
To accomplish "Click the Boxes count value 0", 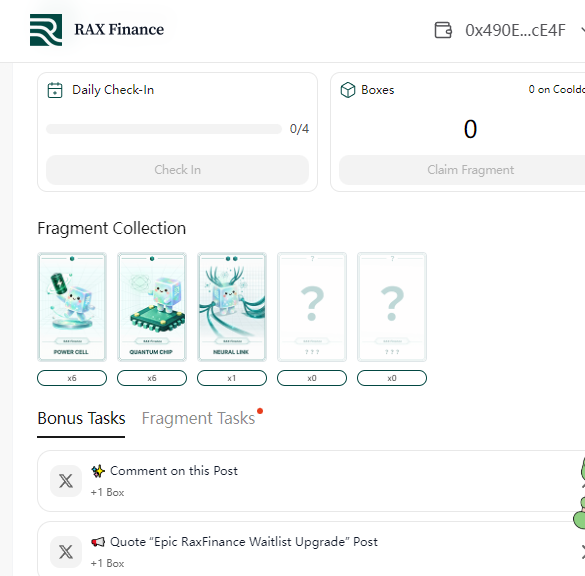I will pyautogui.click(x=470, y=129).
